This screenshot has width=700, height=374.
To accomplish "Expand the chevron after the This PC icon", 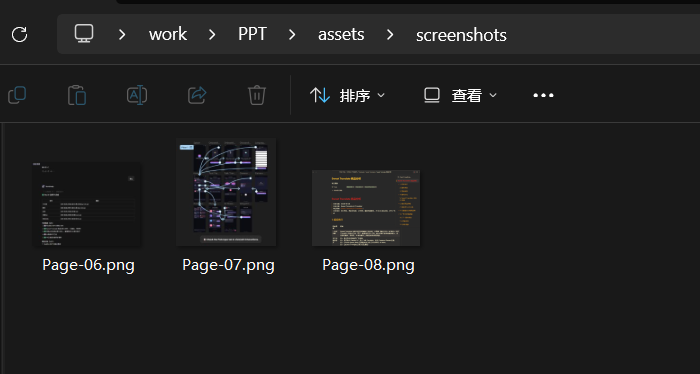I will tap(122, 34).
